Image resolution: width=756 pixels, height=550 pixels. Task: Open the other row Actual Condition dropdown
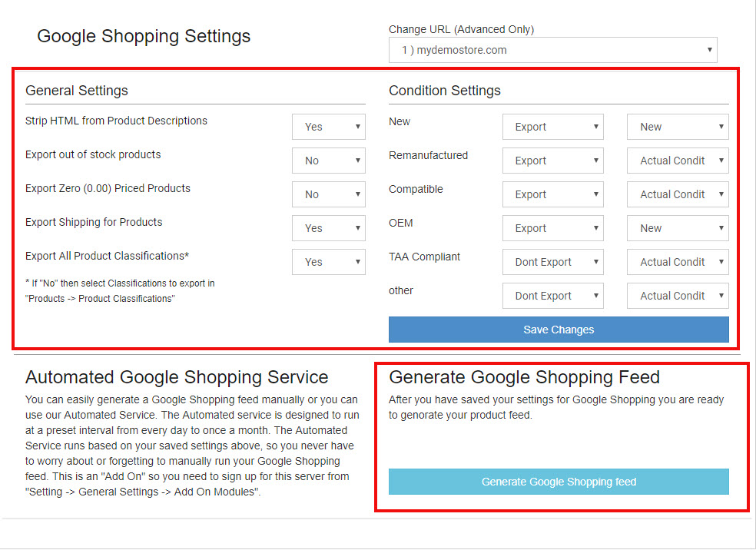click(677, 296)
